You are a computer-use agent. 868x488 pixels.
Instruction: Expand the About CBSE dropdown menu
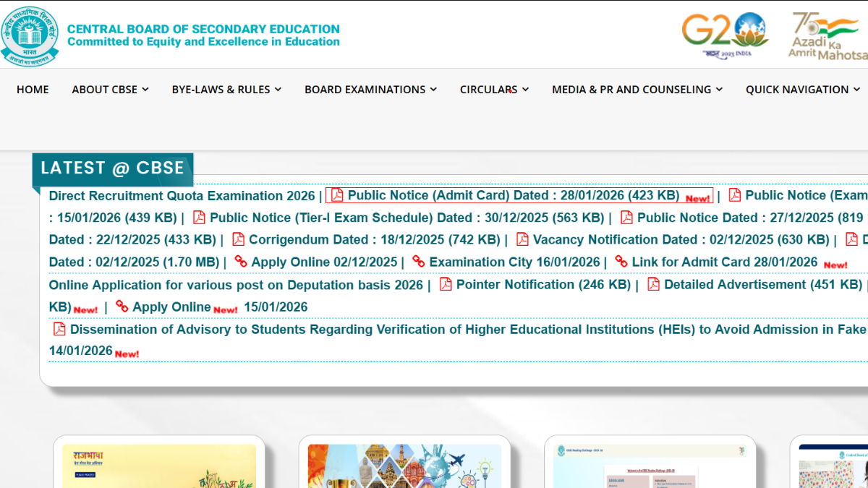point(110,90)
